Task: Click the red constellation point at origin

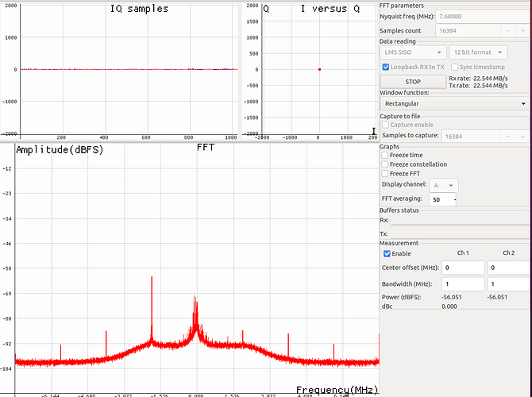Action: pos(319,70)
